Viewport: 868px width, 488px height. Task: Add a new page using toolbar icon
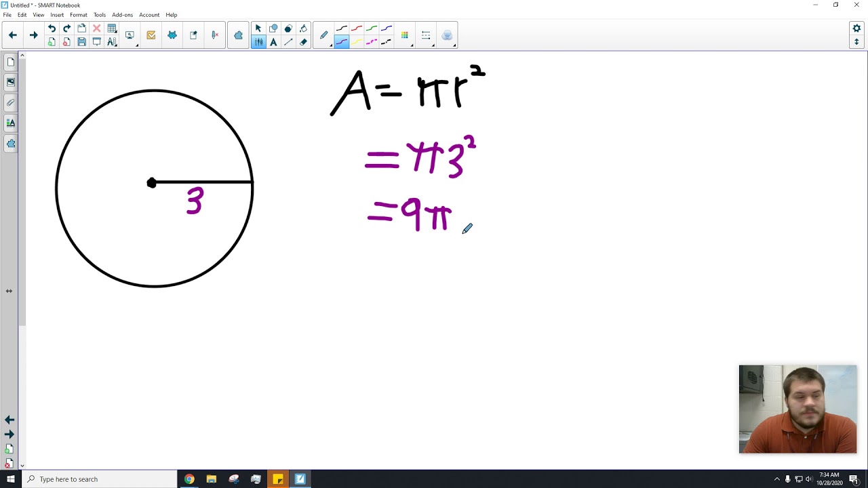pyautogui.click(x=52, y=42)
